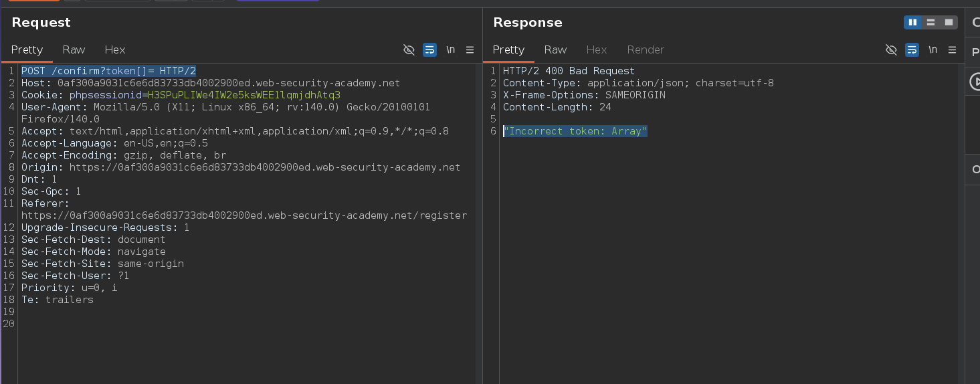Click the Dnt: 1 header line
Viewport: 980px width, 384px height.
pyautogui.click(x=39, y=179)
